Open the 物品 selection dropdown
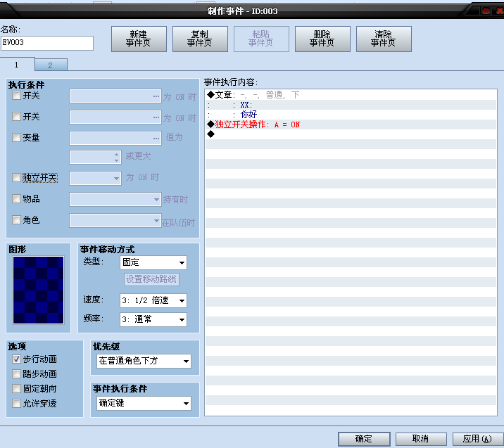Image resolution: width=504 pixels, height=448 pixels. pos(115,200)
